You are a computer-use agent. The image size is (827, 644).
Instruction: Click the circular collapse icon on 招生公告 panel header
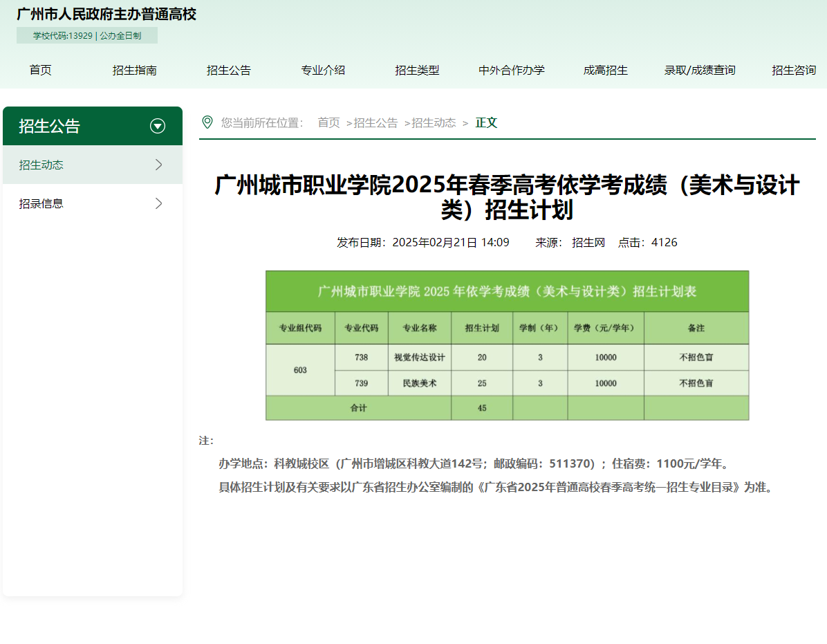pyautogui.click(x=158, y=126)
